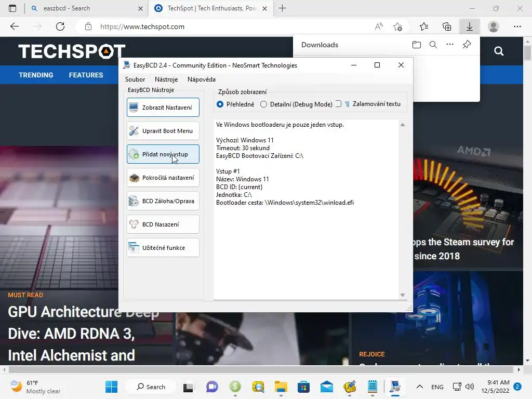Viewport: 532px width, 399px height.
Task: Switch to the TechSpot browser tab
Action: [210, 8]
